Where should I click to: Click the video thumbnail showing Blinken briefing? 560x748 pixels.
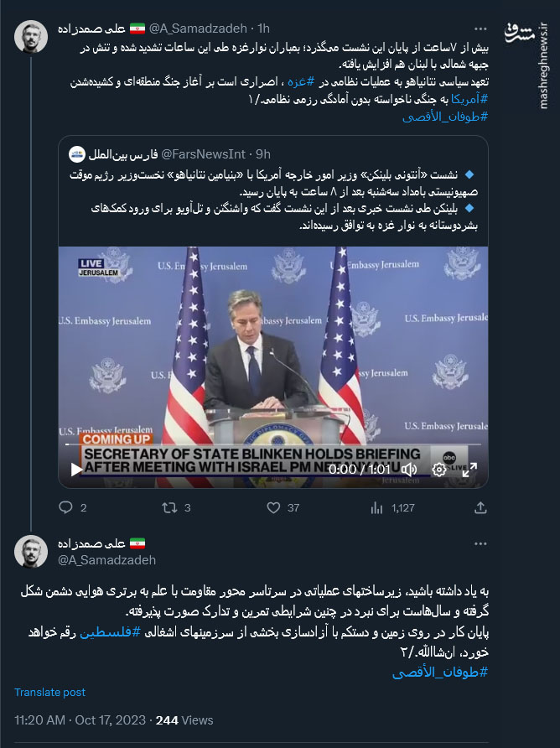272,361
